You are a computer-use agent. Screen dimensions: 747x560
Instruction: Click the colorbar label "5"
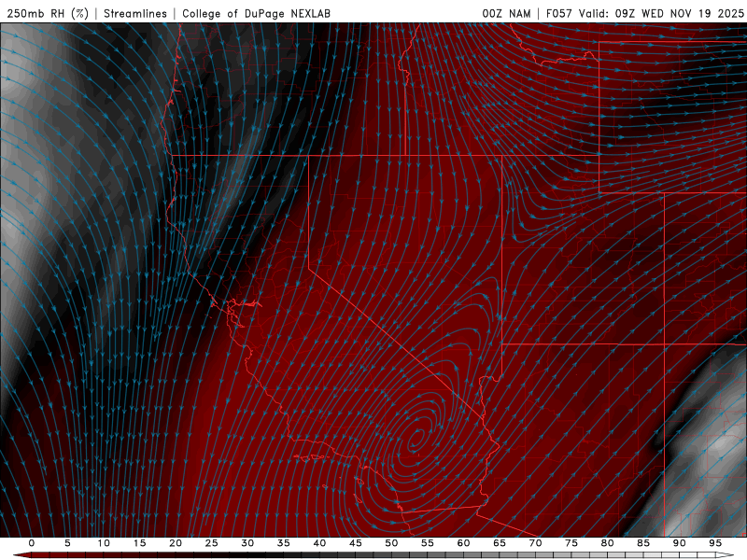[x=67, y=543]
